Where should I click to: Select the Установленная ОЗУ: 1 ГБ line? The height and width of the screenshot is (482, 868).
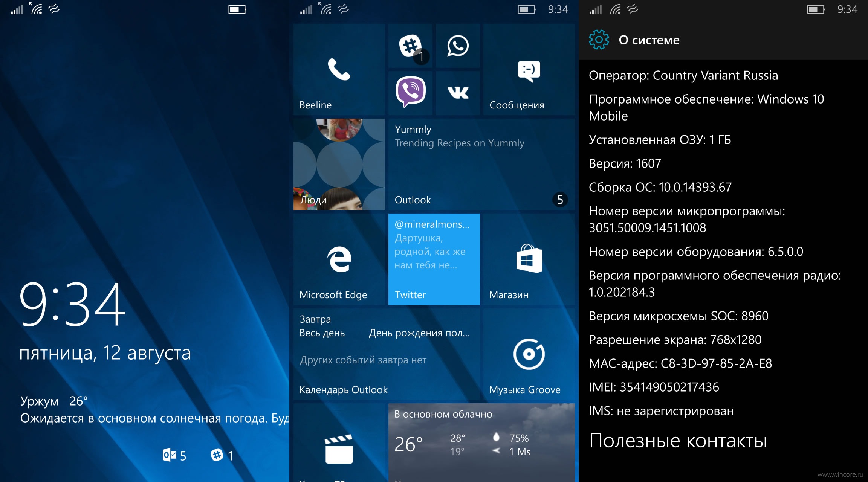pos(660,140)
